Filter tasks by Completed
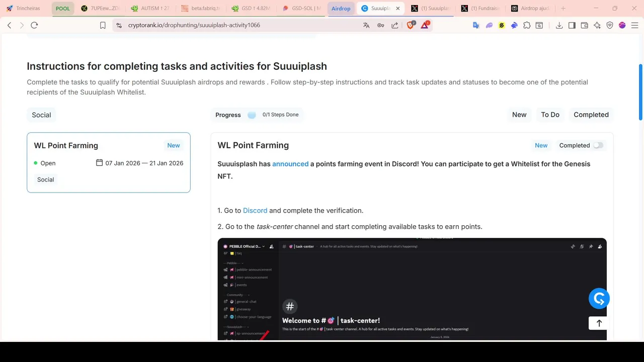Viewport: 644px width, 362px height. 591,115
